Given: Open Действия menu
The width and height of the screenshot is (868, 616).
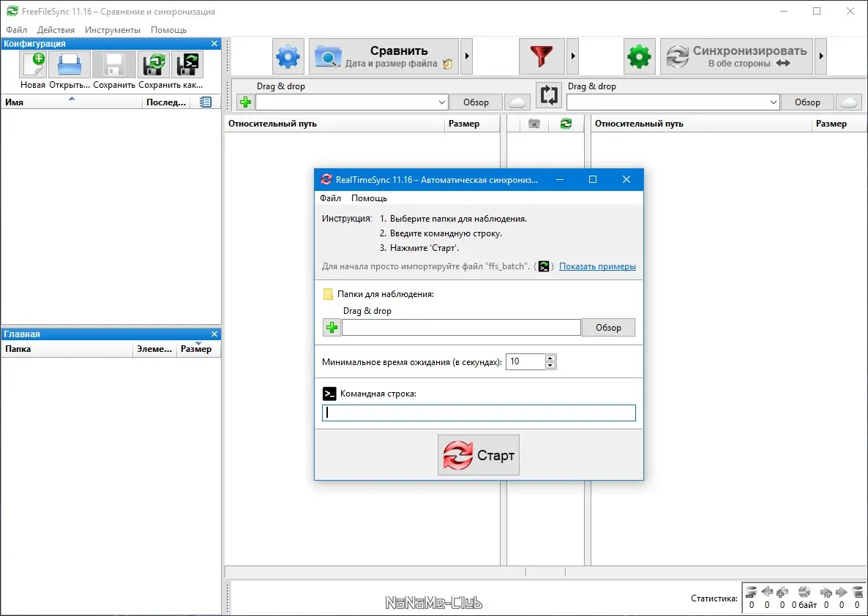Looking at the screenshot, I should click(56, 30).
